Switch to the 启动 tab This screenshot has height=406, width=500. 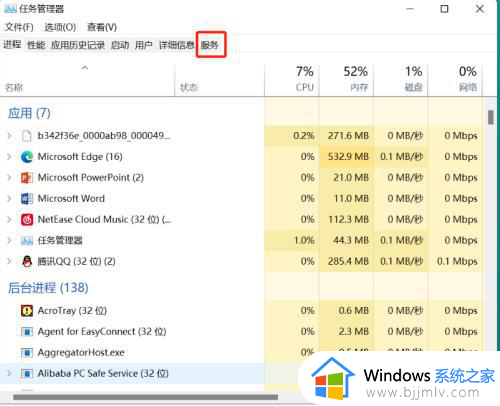[x=120, y=45]
